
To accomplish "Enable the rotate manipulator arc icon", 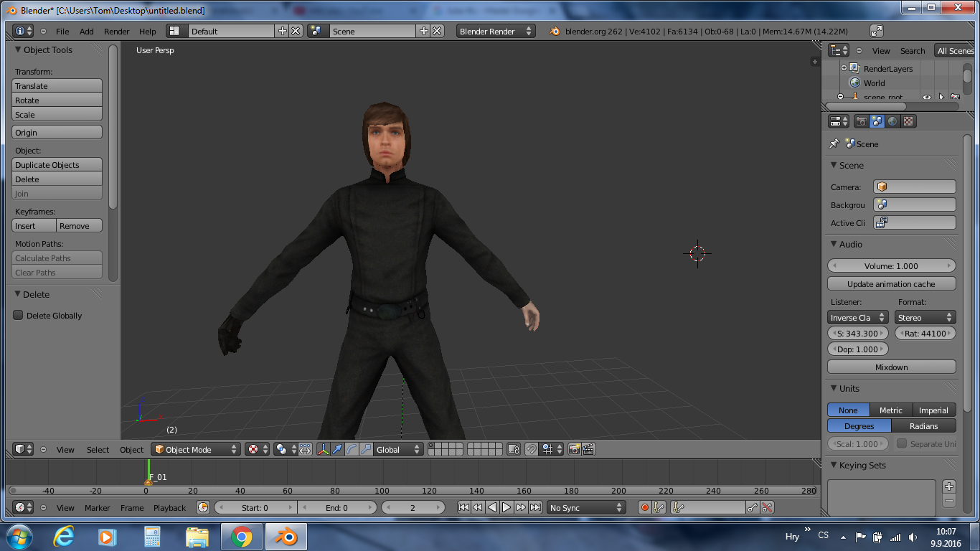I will coord(352,449).
